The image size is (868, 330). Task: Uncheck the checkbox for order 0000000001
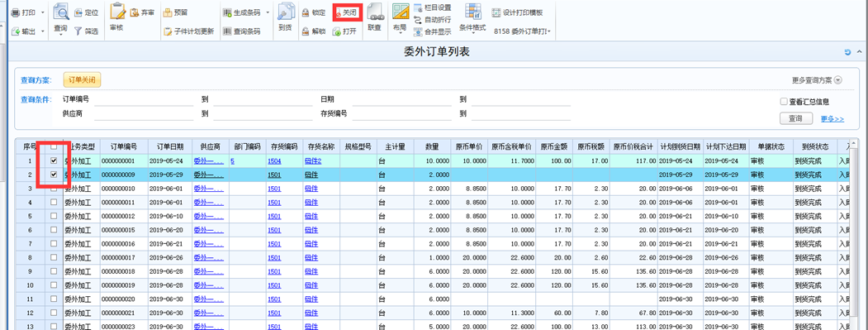tap(54, 160)
